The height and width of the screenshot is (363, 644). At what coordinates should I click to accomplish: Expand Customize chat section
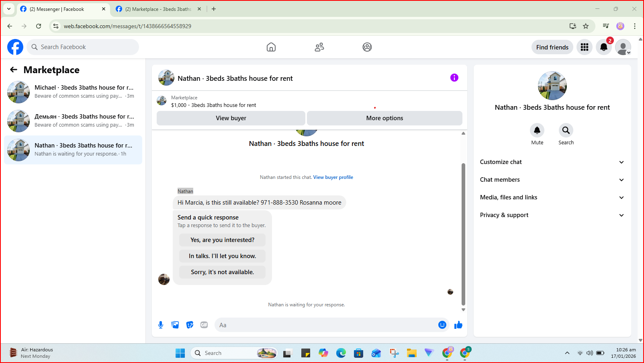[552, 162]
